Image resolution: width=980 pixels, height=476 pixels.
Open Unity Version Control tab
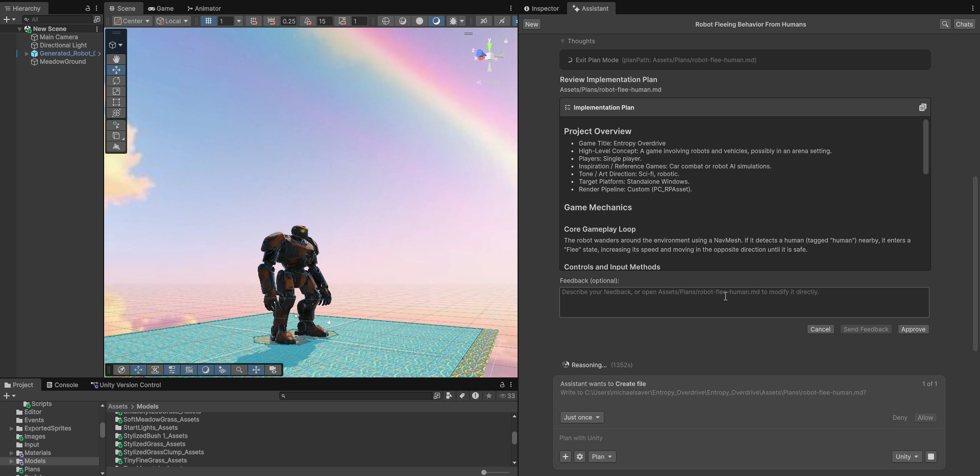click(126, 385)
